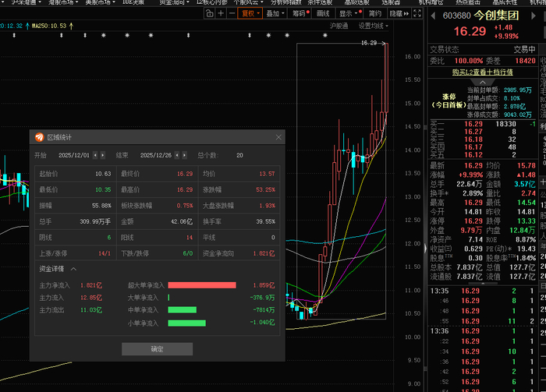Click the 主力流出 value 11.03亿
The height and width of the screenshot is (392, 546).
91,309
